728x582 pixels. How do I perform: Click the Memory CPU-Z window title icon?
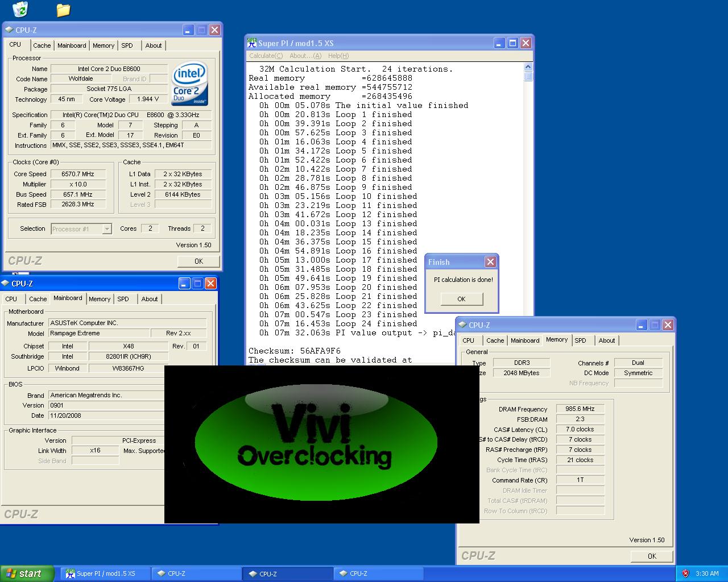coord(462,325)
